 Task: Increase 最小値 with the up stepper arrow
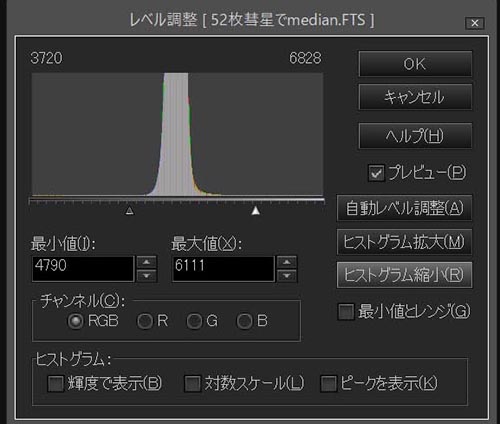(146, 262)
